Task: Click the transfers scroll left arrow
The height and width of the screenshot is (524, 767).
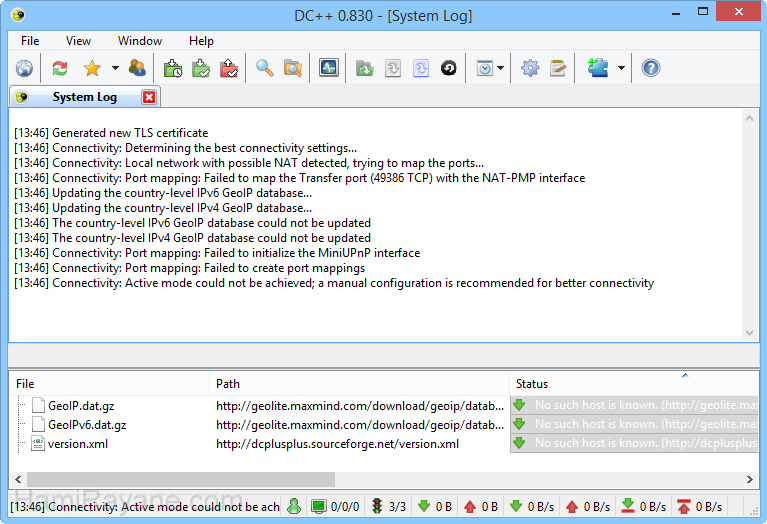Action: pyautogui.click(x=18, y=479)
